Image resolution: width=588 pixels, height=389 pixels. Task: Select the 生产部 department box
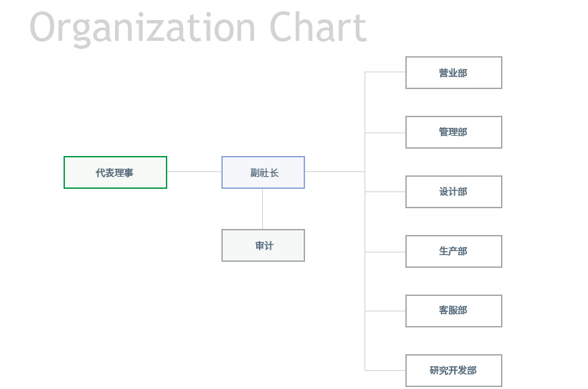tap(454, 252)
